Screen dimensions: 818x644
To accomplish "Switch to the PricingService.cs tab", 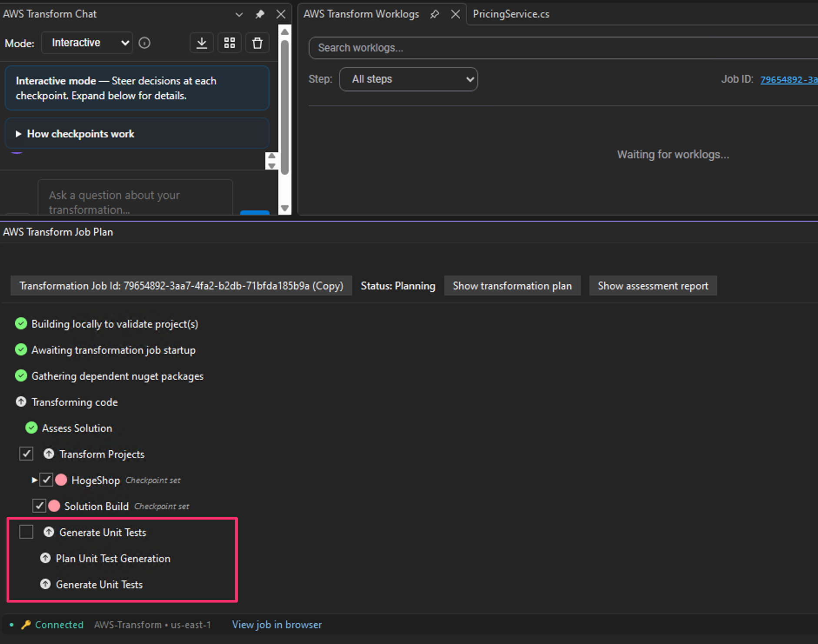I will pyautogui.click(x=511, y=14).
